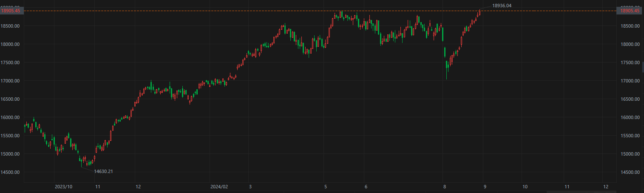Click the right-axis 16000.00 price label
Image resolution: width=644 pixels, height=193 pixels.
click(630, 117)
